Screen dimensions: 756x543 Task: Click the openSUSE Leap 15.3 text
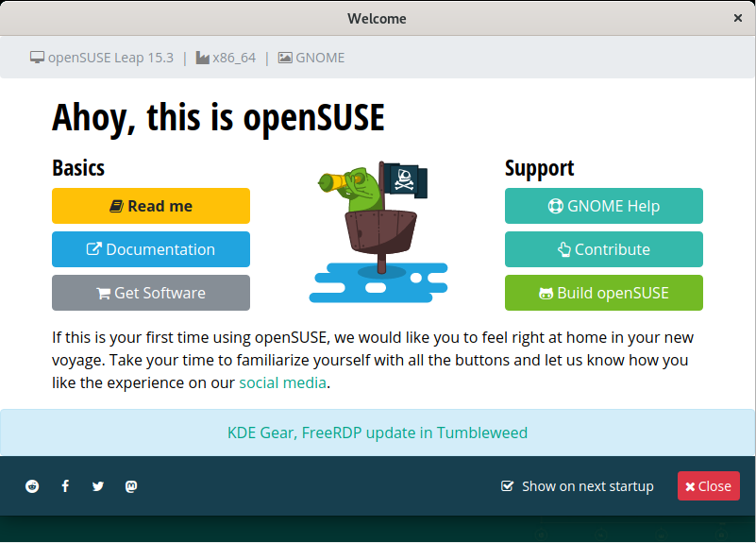coord(110,58)
